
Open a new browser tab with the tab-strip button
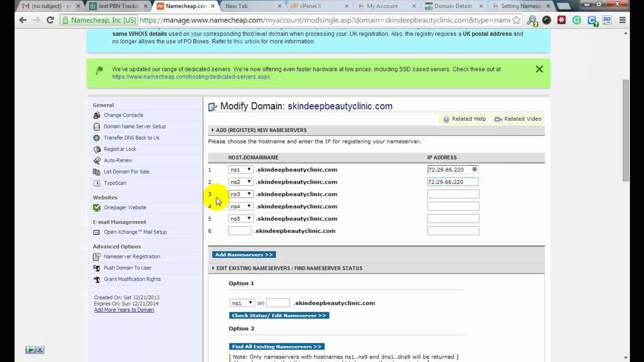click(x=564, y=6)
